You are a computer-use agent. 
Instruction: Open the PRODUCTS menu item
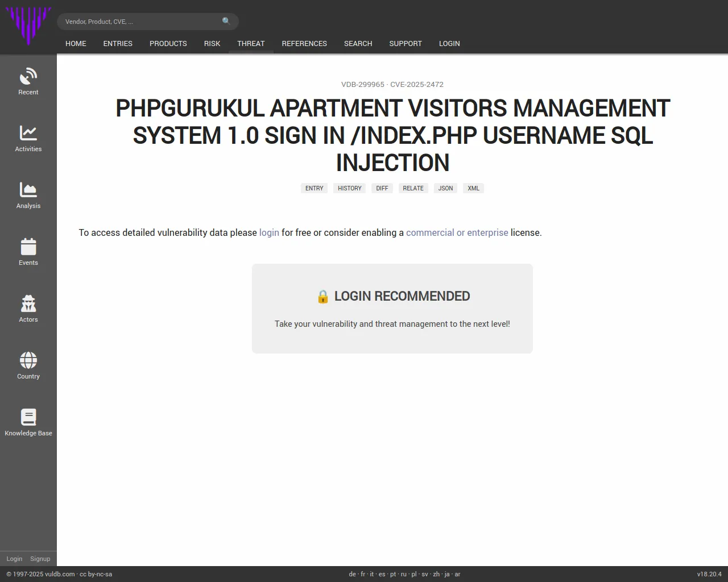click(x=168, y=43)
